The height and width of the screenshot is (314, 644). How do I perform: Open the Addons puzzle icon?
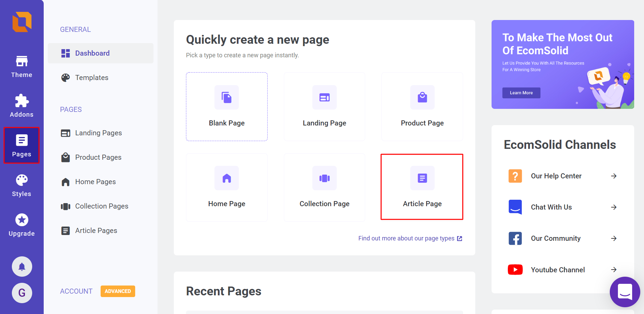22,101
